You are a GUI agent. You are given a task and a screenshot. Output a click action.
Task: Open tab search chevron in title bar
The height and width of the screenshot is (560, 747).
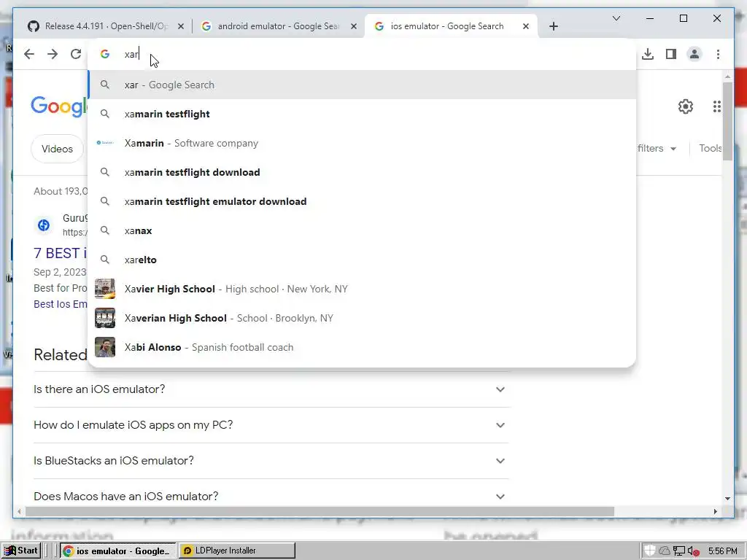(616, 18)
